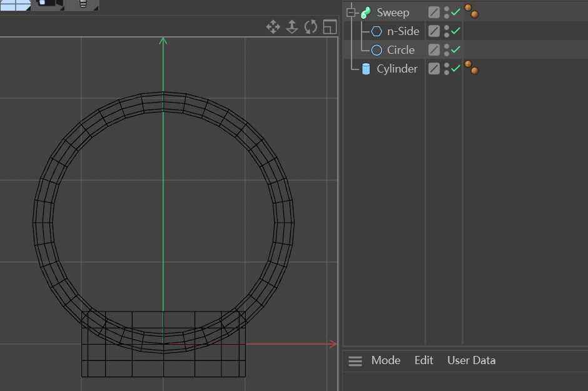The height and width of the screenshot is (391, 588).
Task: Click the green Y-axis arrow tip in viewport
Action: [x=163, y=41]
